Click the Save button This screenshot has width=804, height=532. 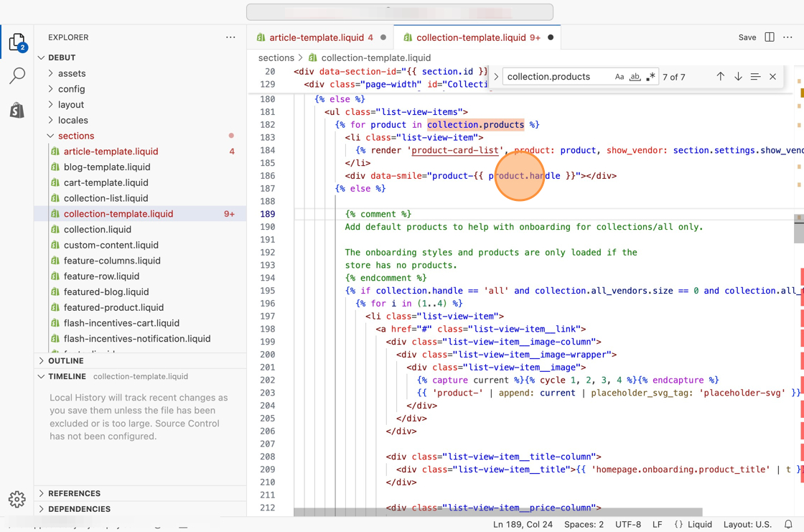click(747, 37)
